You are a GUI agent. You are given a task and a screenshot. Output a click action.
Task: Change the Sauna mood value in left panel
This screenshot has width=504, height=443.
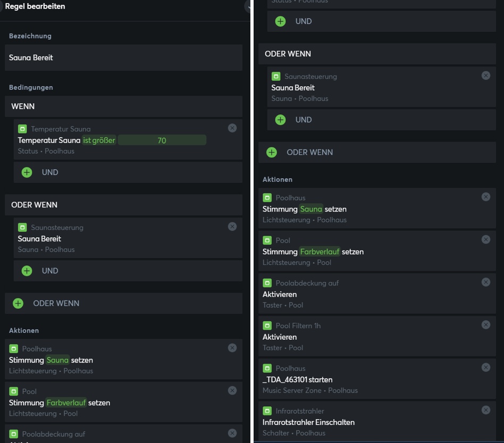tap(57, 360)
